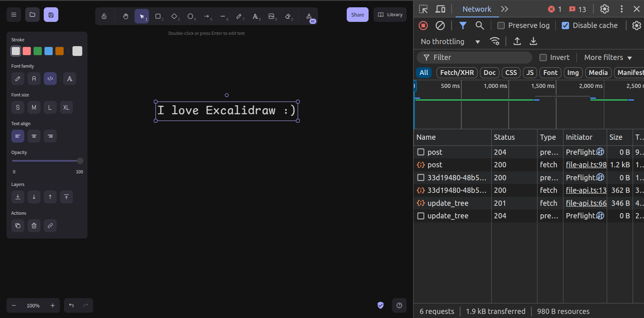Select the Selection arrow tool
The image size is (644, 318).
click(142, 16)
